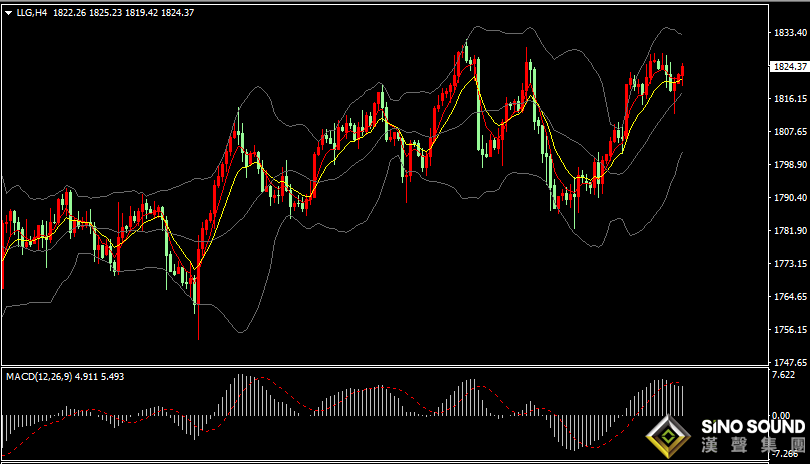Click the OHLC values 1822.26 1825.23 1819.42 1824.37
810x464 pixels.
(123, 13)
